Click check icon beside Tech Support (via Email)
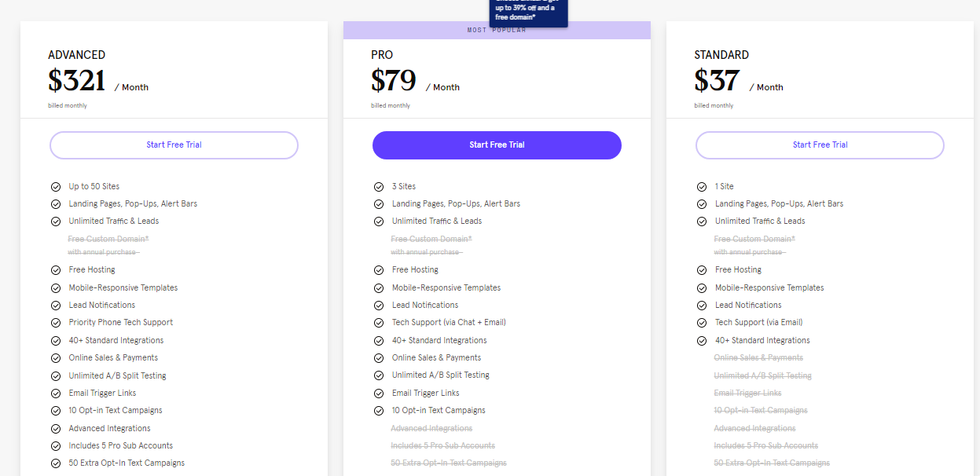Image resolution: width=980 pixels, height=476 pixels. click(x=702, y=323)
